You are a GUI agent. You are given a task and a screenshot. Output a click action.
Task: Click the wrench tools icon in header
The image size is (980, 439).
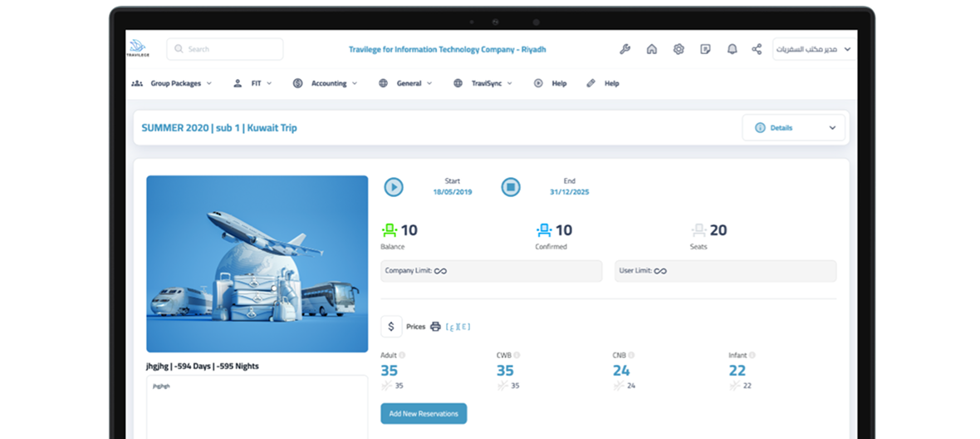click(x=625, y=49)
